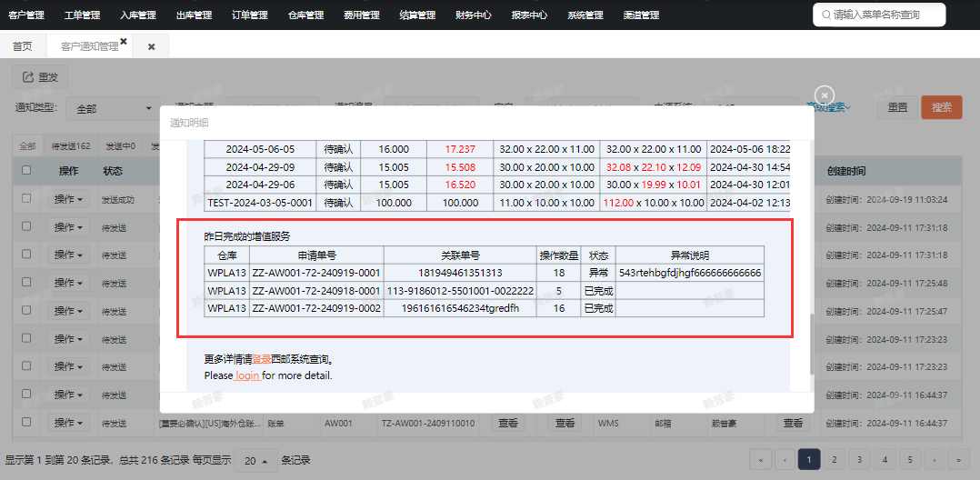Image resolution: width=980 pixels, height=480 pixels.
Task: Click the red 17.237 weight value
Action: click(x=460, y=149)
